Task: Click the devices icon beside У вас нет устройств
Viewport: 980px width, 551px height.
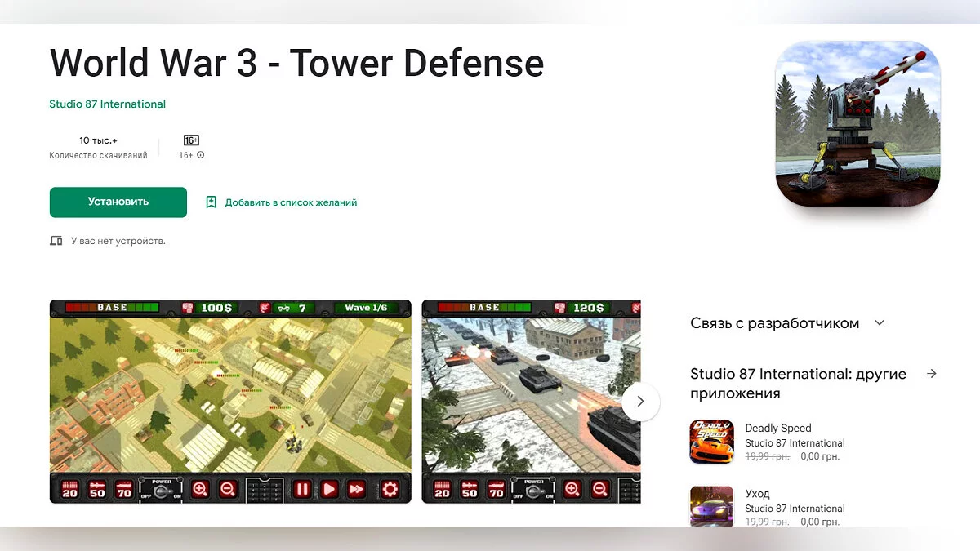Action: [56, 241]
